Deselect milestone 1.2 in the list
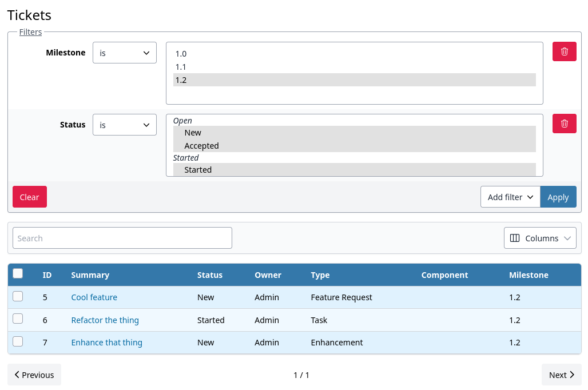 click(355, 80)
